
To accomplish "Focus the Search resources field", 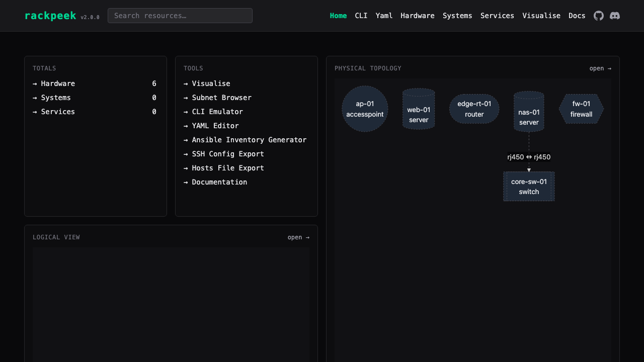I will [x=180, y=16].
